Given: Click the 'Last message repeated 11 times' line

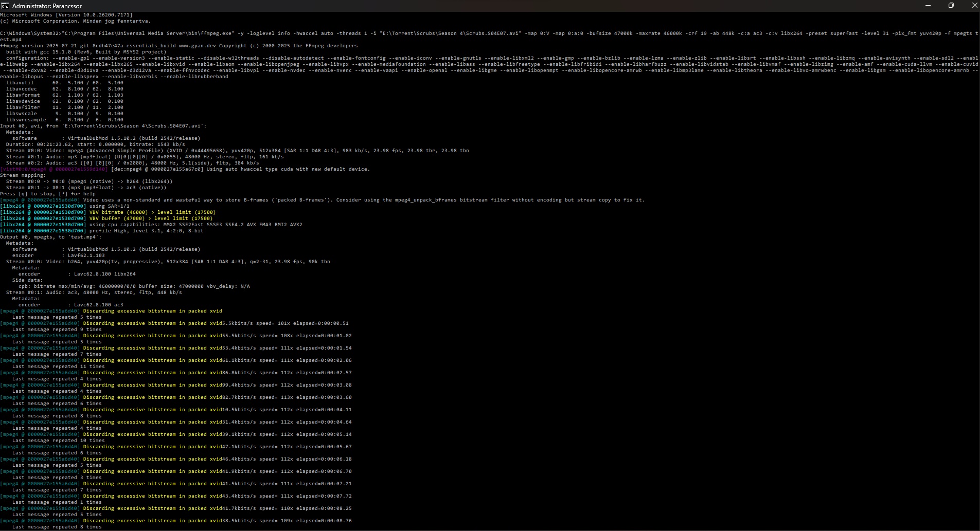Looking at the screenshot, I should coord(59,367).
